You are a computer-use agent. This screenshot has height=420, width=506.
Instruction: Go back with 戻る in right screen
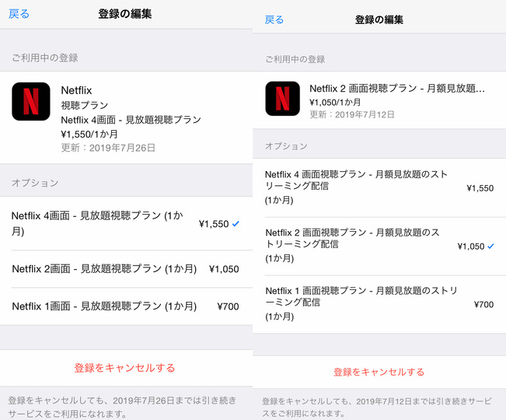tap(274, 19)
